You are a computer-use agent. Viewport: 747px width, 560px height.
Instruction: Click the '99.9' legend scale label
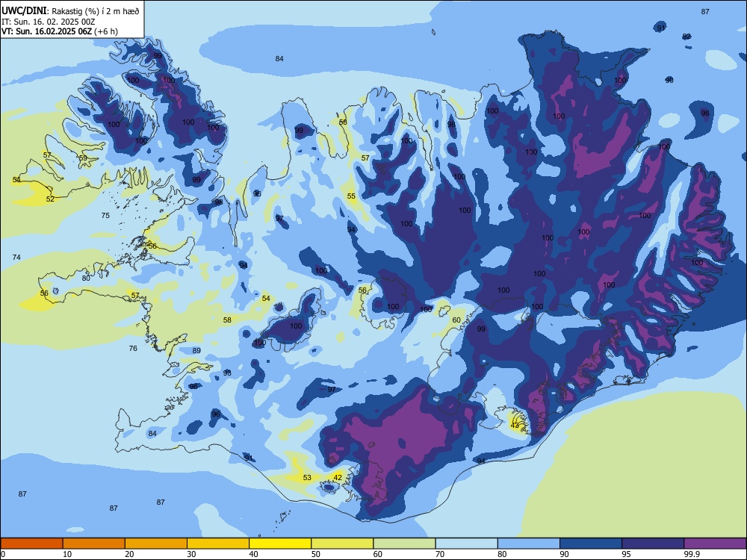pos(691,554)
